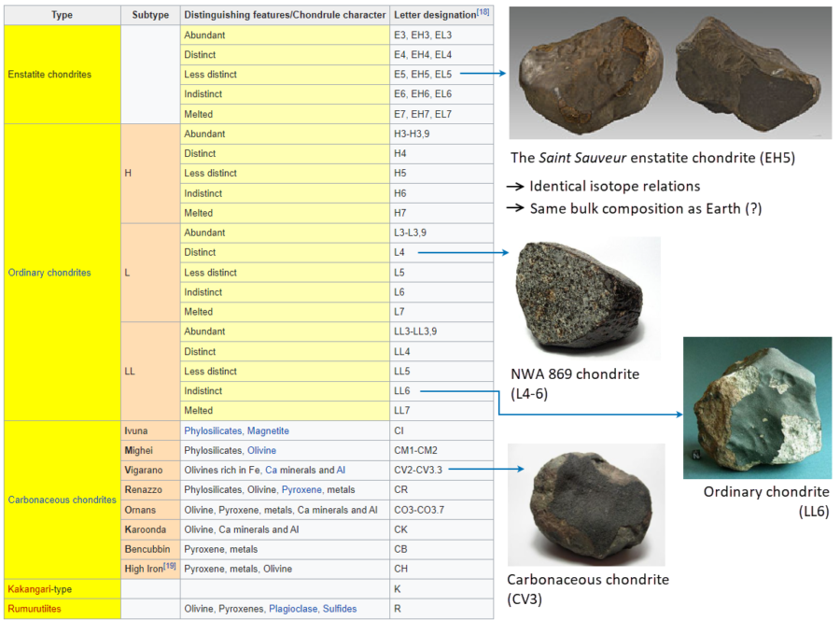This screenshot has width=840, height=620.
Task: Open the Olivine link in Mighei row
Action: [263, 450]
